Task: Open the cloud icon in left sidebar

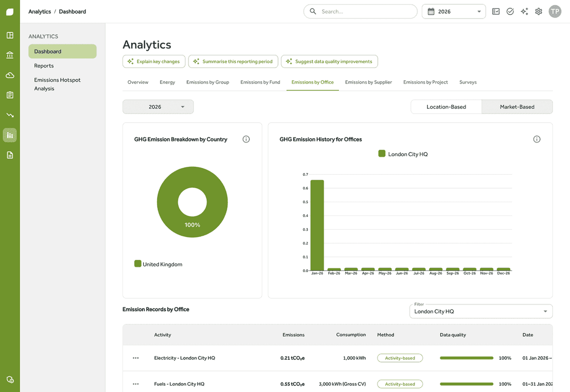Action: tap(10, 75)
